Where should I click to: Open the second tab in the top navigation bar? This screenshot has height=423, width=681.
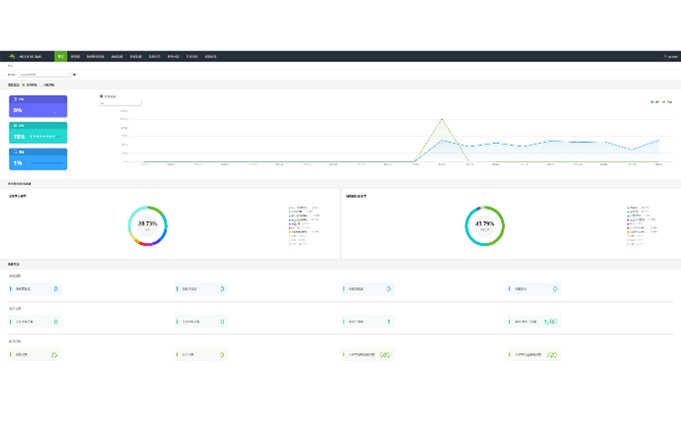tap(75, 57)
